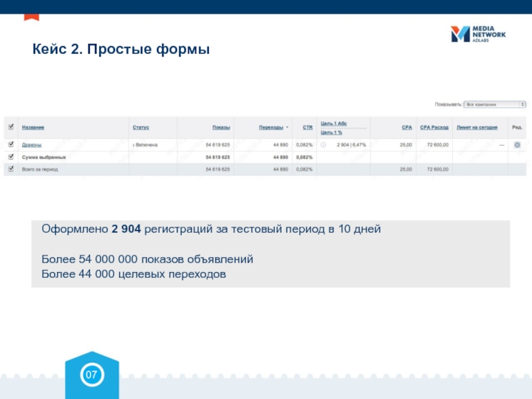
Task: Click the Более 44 000 целевых переходов line
Action: [134, 274]
